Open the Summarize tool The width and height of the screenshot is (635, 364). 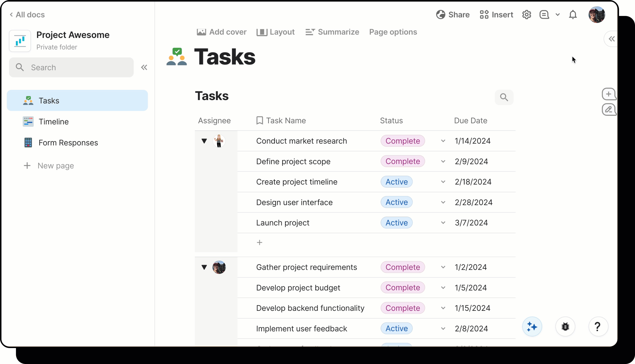tap(333, 32)
